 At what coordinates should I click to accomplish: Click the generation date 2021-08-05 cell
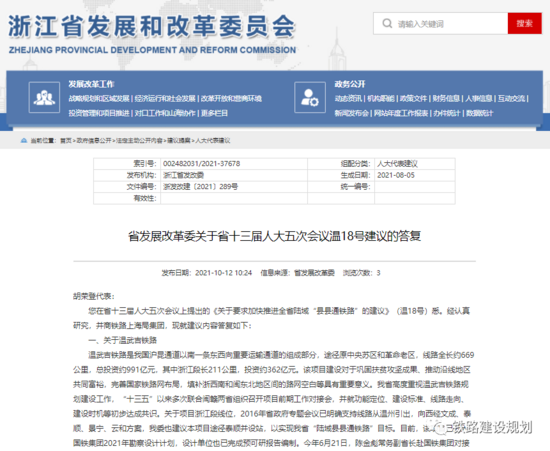[x=415, y=175]
